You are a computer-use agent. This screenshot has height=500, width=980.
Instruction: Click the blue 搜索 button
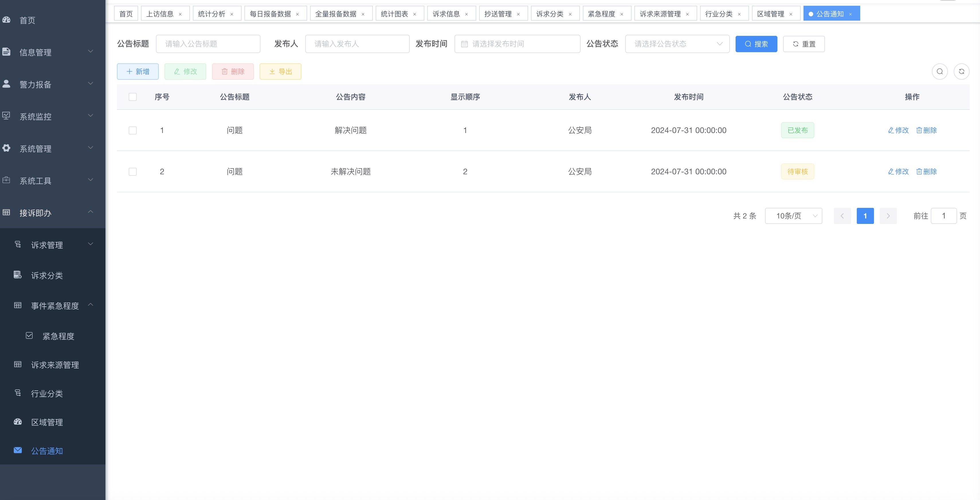coord(756,44)
